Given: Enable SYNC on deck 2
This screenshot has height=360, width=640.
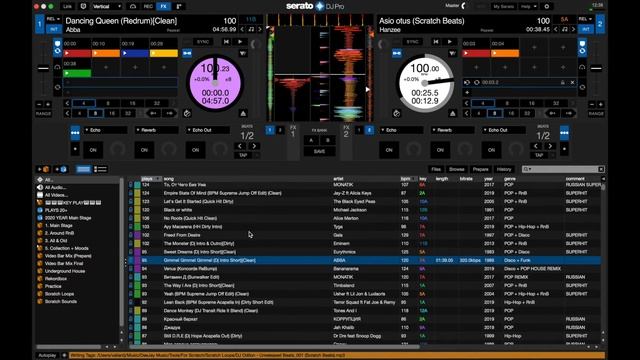Looking at the screenshot, I should click(x=412, y=42).
